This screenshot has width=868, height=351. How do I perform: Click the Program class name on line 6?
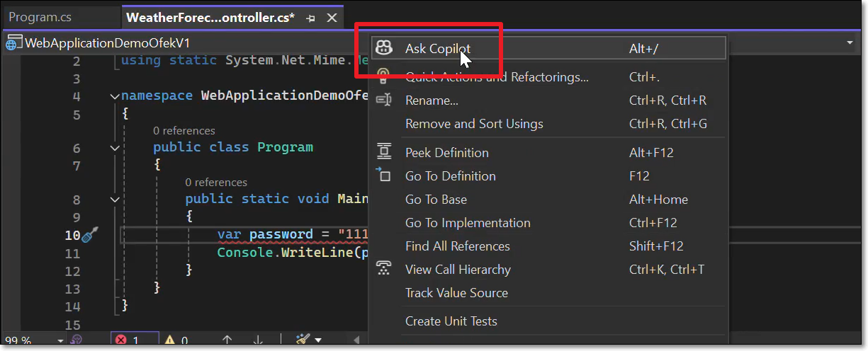[x=285, y=147]
